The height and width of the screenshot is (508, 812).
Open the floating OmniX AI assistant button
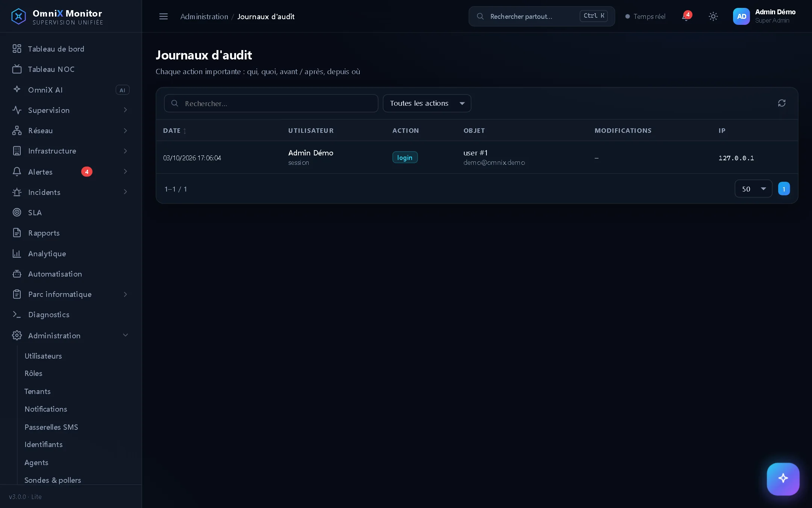pos(783,479)
